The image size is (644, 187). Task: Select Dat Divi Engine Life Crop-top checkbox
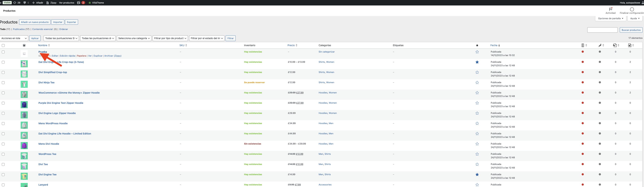point(3,62)
